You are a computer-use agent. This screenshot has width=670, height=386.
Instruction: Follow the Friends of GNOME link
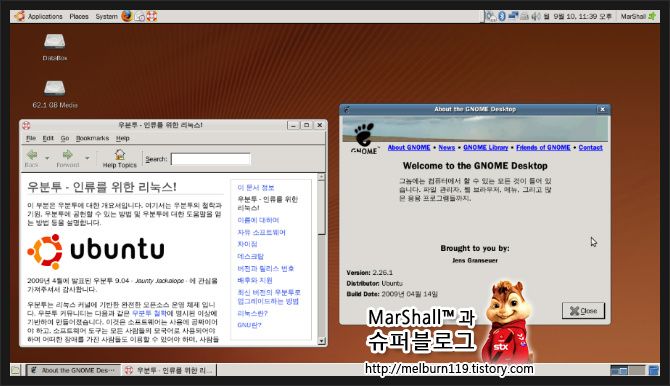click(543, 147)
